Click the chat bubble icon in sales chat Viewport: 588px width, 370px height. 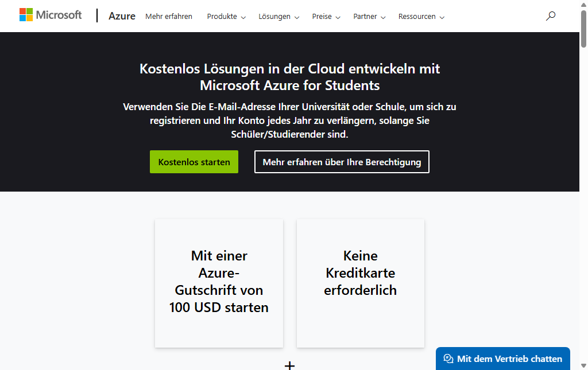pos(448,359)
